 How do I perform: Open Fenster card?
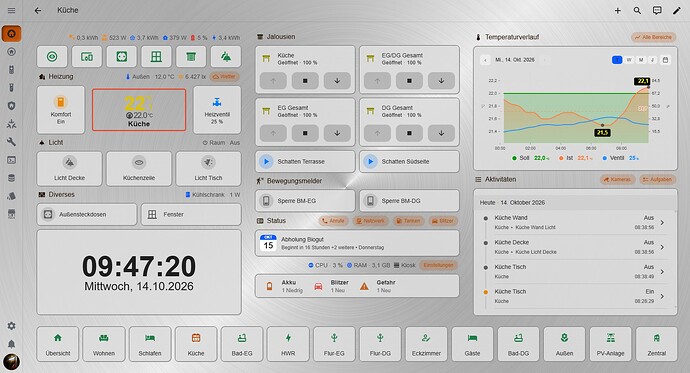(191, 214)
